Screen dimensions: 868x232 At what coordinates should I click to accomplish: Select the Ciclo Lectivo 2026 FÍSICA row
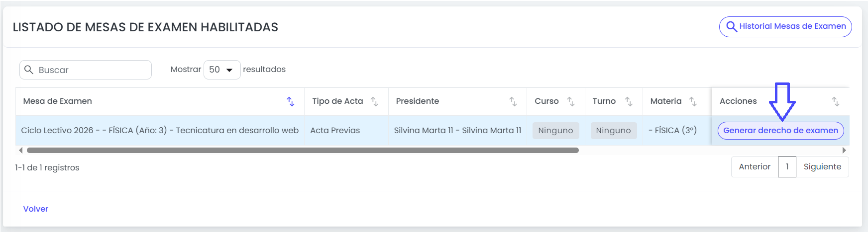(x=432, y=131)
